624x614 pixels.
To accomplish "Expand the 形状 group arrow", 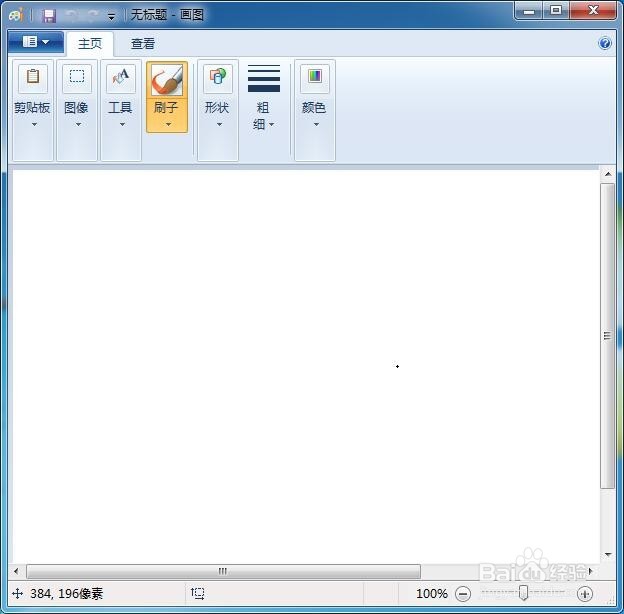I will (x=219, y=125).
